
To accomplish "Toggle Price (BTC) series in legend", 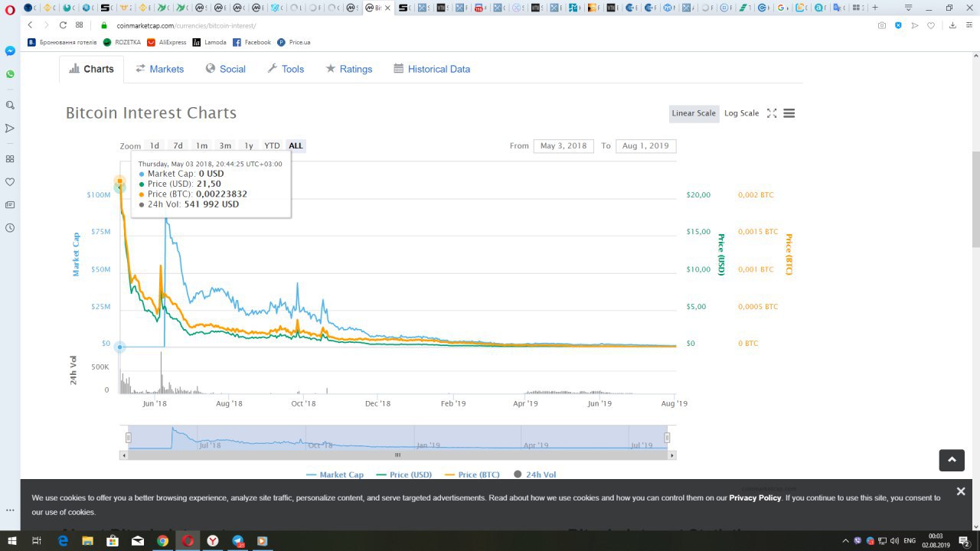I will (472, 474).
